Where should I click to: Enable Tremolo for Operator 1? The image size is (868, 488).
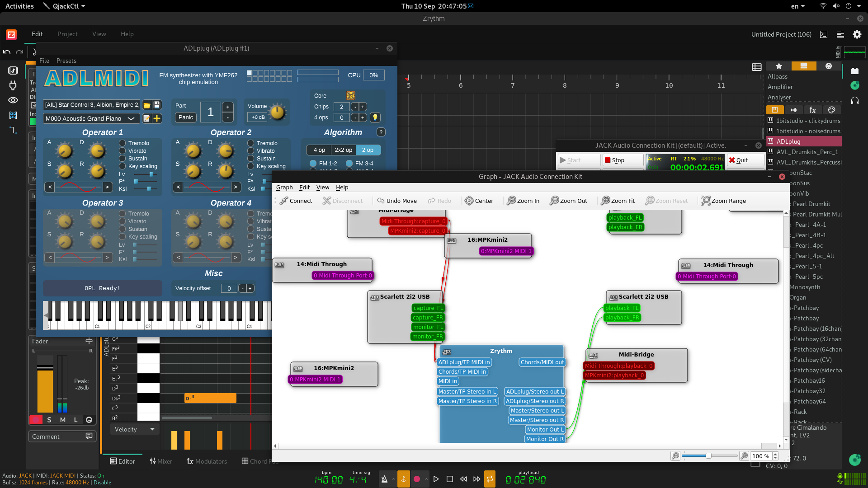[123, 143]
